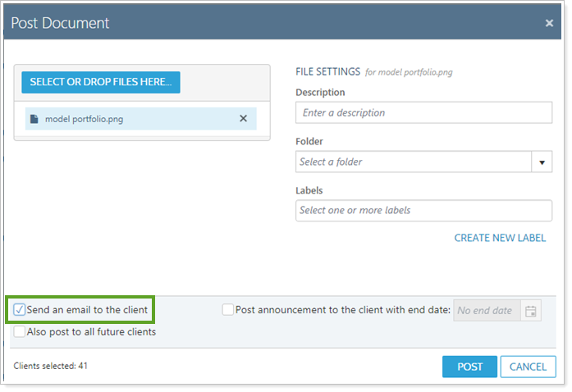This screenshot has height=392, width=572.
Task: Open the end date calendar picker
Action: 531,311
